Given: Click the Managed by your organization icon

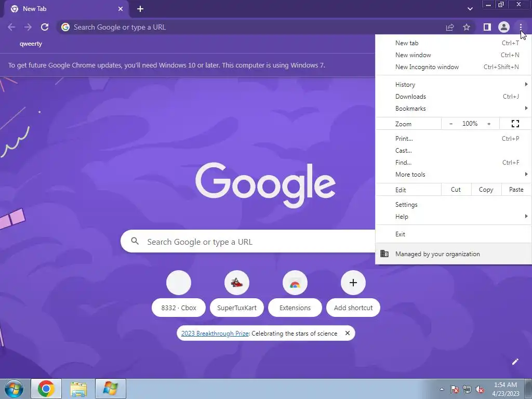Looking at the screenshot, I should pos(384,254).
